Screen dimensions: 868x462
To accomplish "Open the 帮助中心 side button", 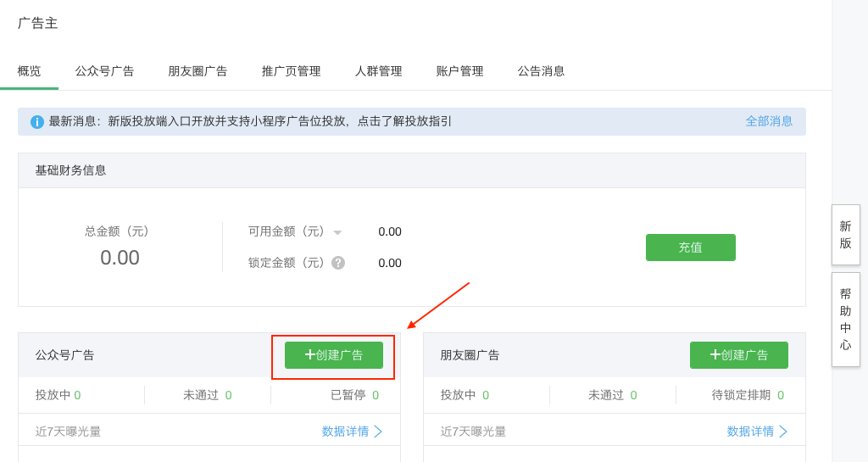I will coord(845,320).
